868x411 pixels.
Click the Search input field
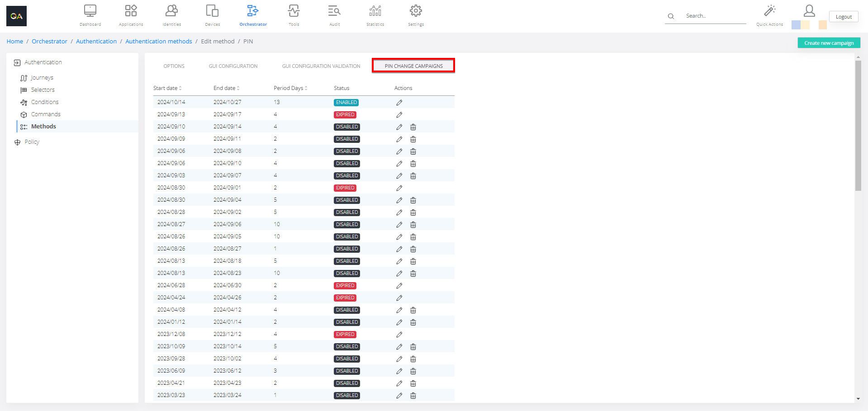tap(714, 16)
